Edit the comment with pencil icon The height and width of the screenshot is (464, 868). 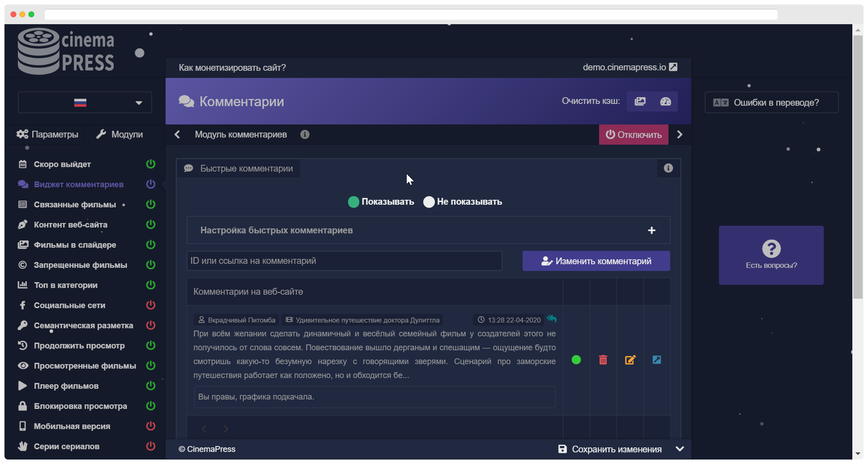pyautogui.click(x=630, y=360)
